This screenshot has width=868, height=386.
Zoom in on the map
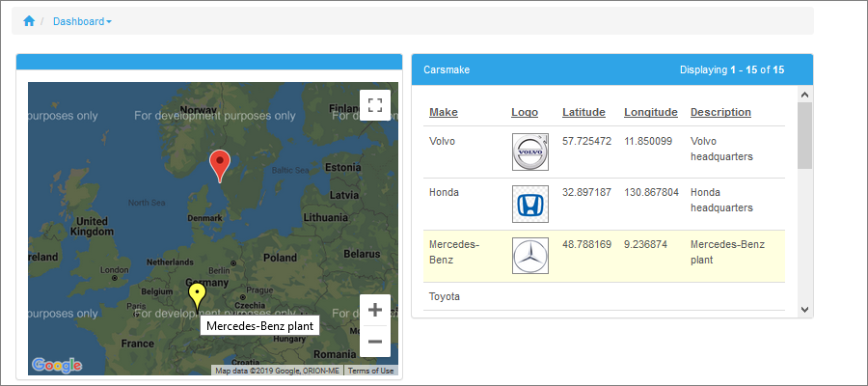coord(375,310)
